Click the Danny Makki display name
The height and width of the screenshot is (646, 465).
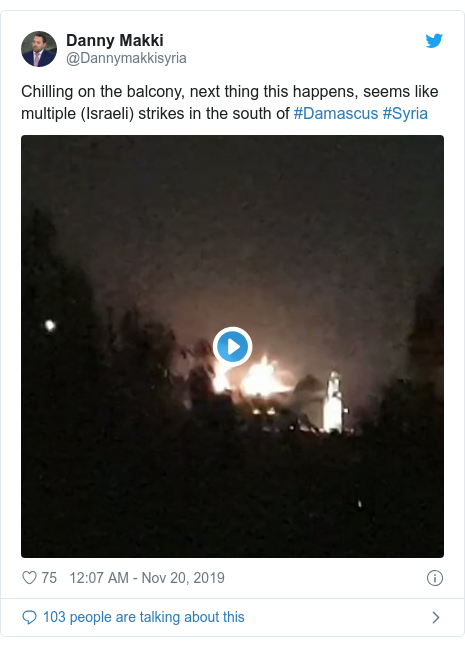[x=115, y=40]
